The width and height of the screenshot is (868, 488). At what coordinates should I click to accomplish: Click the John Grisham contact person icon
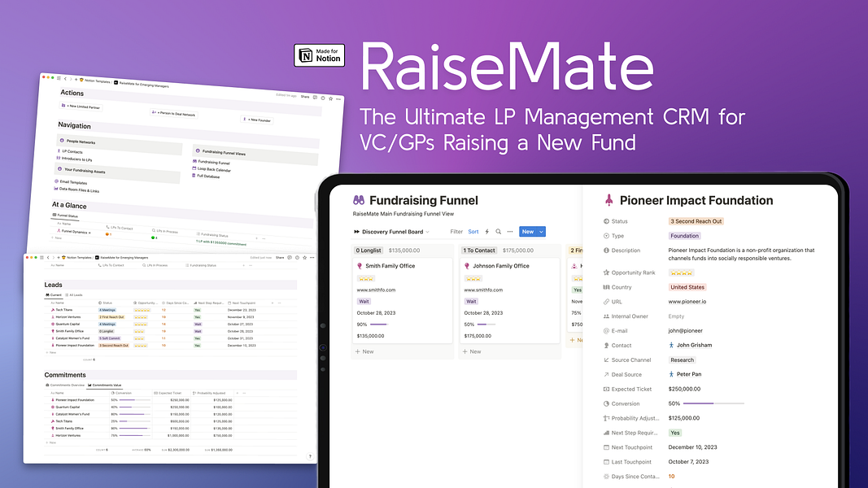(671, 345)
